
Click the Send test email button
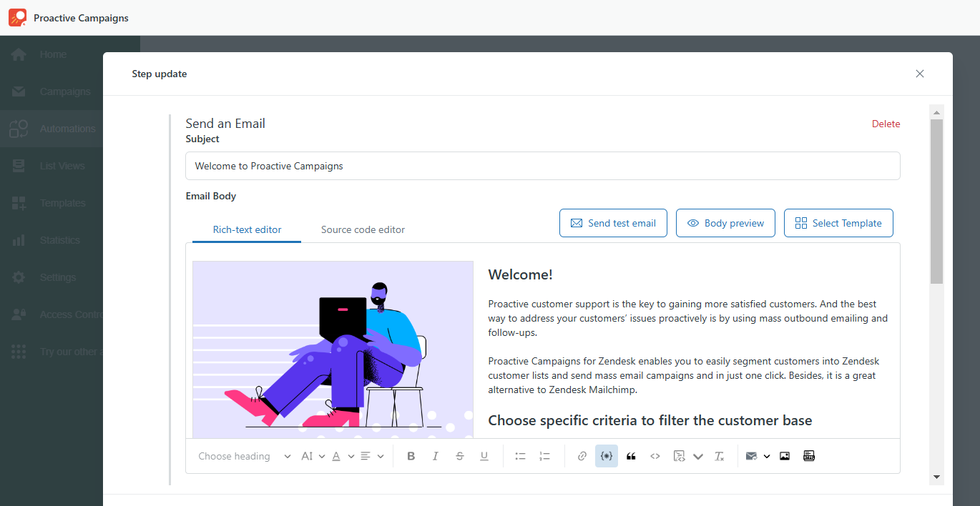pyautogui.click(x=613, y=223)
